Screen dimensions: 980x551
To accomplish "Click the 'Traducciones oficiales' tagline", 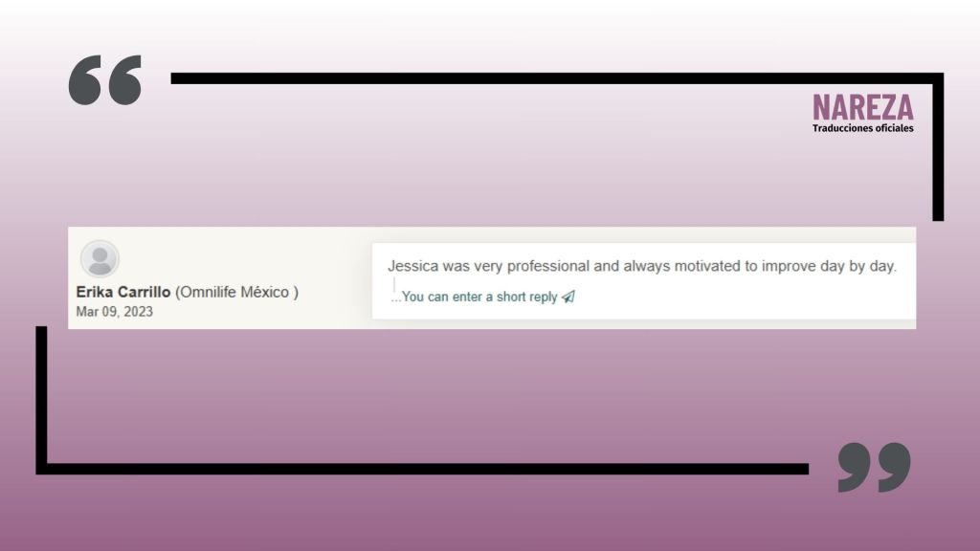I will pos(862,128).
